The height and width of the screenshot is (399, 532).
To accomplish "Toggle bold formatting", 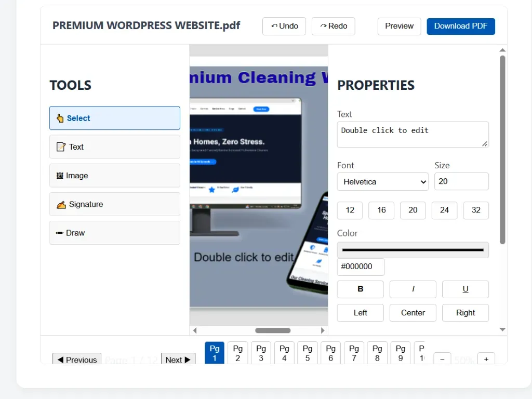I will [x=361, y=289].
